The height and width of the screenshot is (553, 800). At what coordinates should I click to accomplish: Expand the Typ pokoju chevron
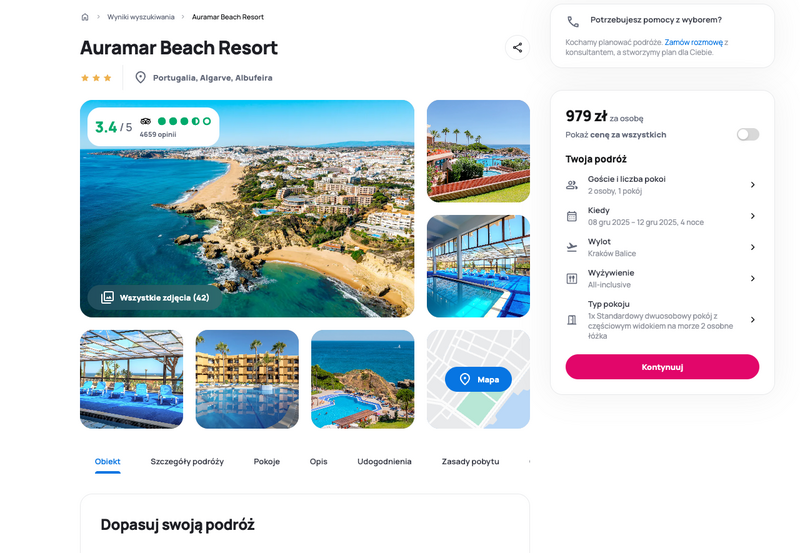click(x=753, y=320)
